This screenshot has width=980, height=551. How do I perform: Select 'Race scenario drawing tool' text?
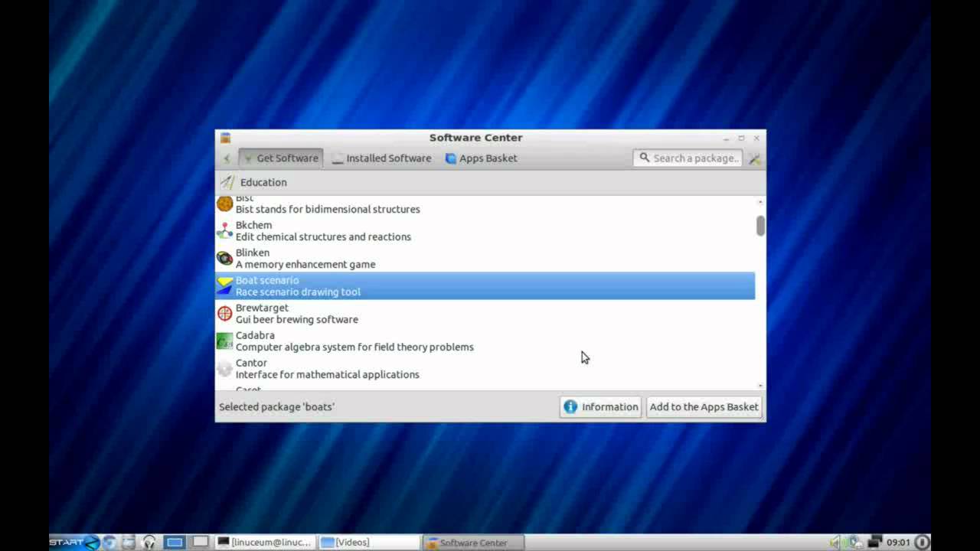pyautogui.click(x=298, y=292)
